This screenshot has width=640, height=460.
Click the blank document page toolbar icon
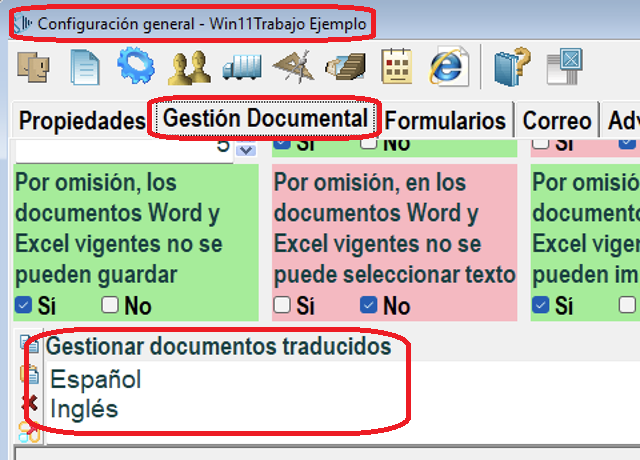coord(85,67)
